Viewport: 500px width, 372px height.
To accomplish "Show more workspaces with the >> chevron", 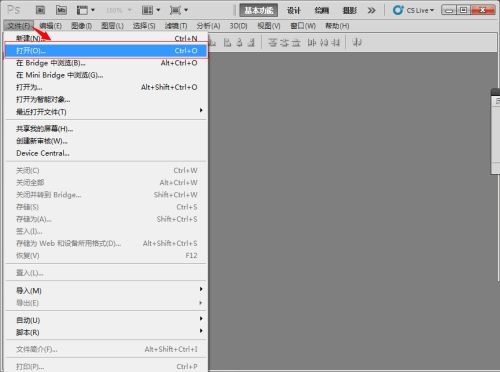I will tap(371, 10).
